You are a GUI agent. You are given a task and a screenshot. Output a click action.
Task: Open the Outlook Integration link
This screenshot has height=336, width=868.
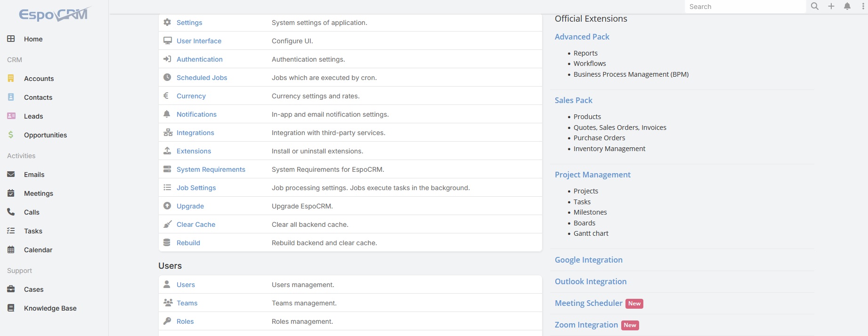[591, 281]
